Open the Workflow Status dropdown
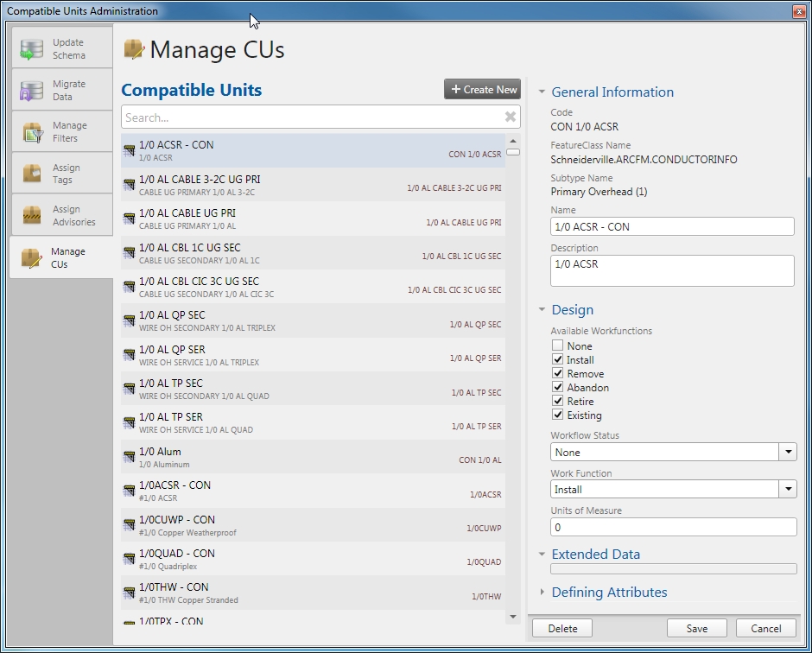This screenshot has height=653, width=812. (787, 452)
